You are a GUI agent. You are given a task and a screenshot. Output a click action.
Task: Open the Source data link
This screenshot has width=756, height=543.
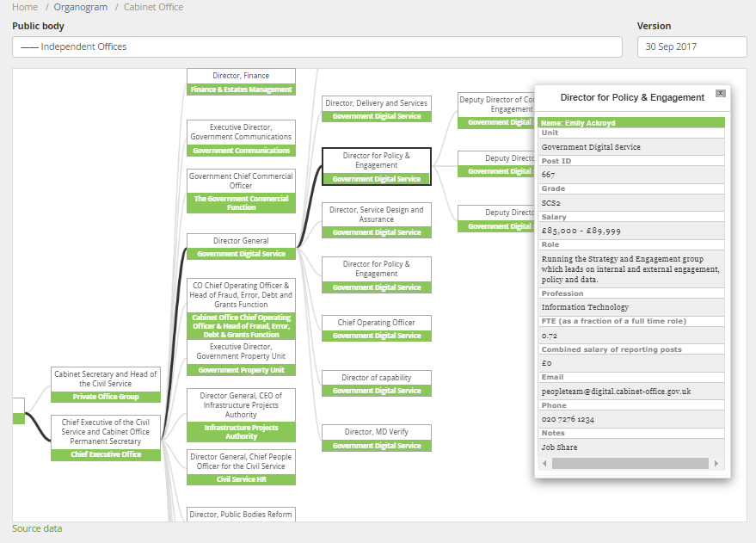(x=37, y=528)
